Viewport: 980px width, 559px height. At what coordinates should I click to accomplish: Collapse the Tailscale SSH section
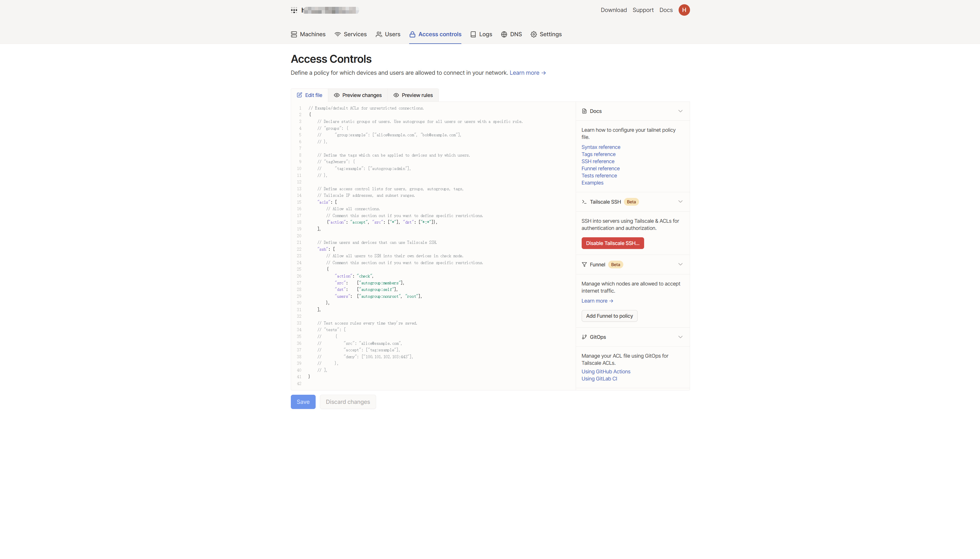(680, 202)
